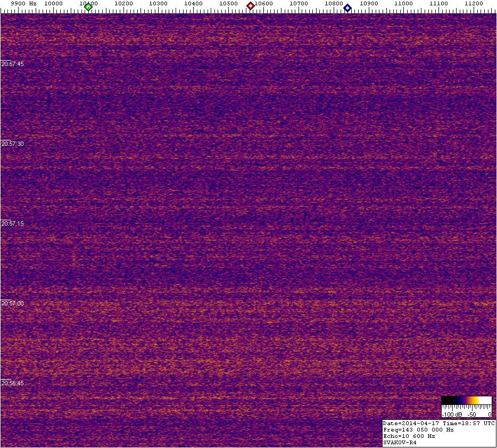Click the Freq=143 050 000 Hz line
The width and height of the screenshot is (497, 448).
point(418,429)
